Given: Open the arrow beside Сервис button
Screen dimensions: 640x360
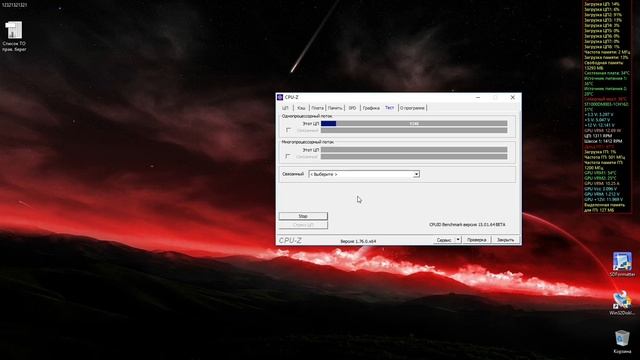Looking at the screenshot, I should [458, 240].
